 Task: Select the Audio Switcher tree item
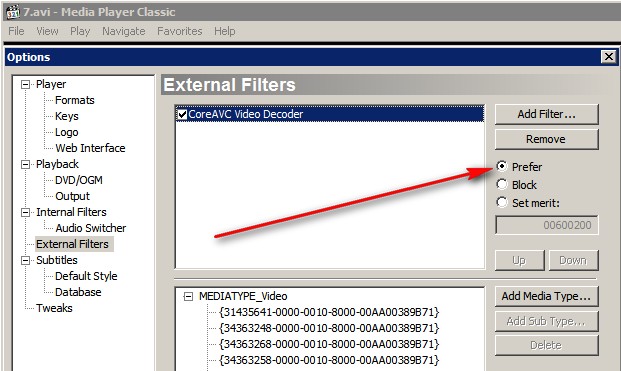[x=91, y=228]
